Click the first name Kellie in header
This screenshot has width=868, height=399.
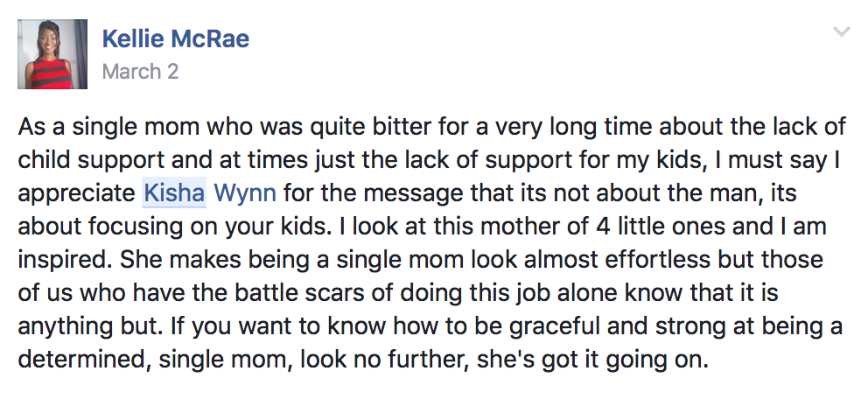pyautogui.click(x=133, y=38)
